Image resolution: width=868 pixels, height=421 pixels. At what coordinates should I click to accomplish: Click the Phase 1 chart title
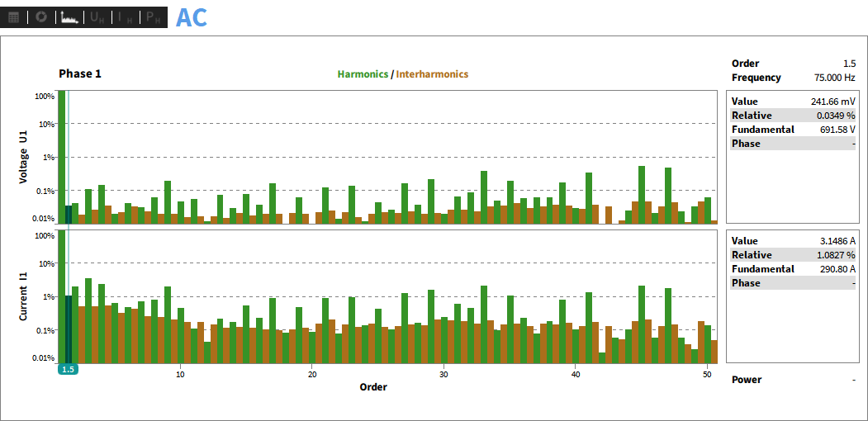[x=80, y=73]
